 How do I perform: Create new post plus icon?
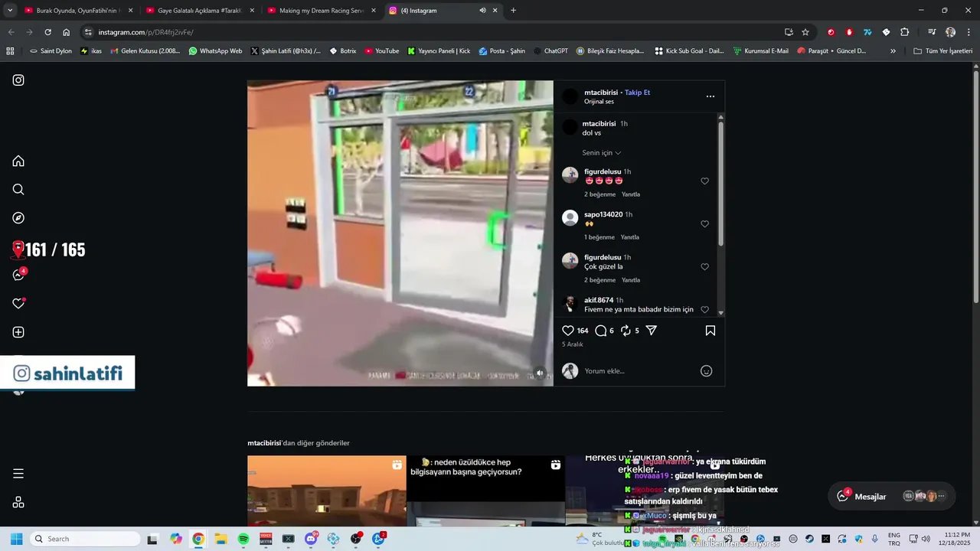18,332
